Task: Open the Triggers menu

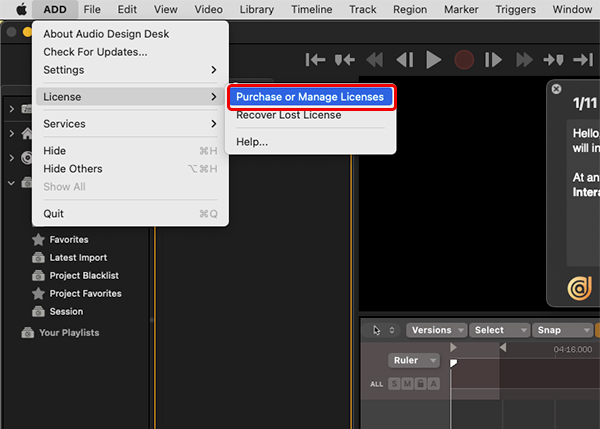Action: click(515, 9)
